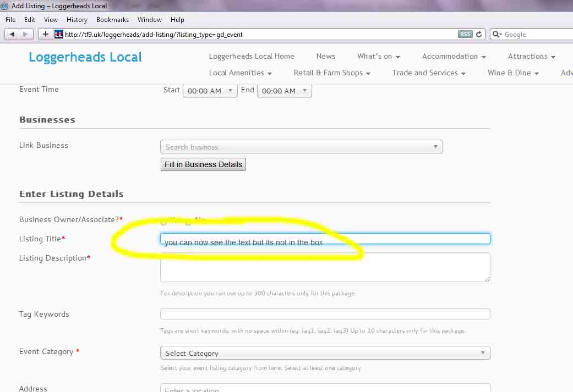Click the plus Add Bookmark button
The image size is (573, 392).
pos(45,34)
